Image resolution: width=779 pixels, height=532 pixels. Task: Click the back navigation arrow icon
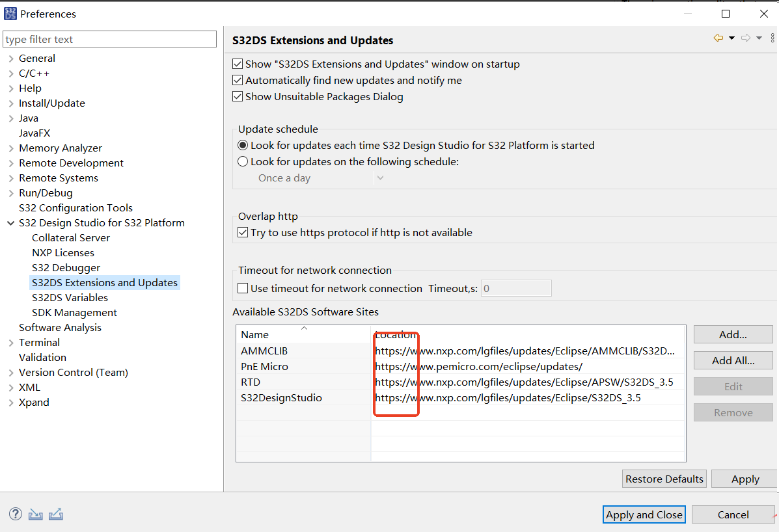pos(718,38)
